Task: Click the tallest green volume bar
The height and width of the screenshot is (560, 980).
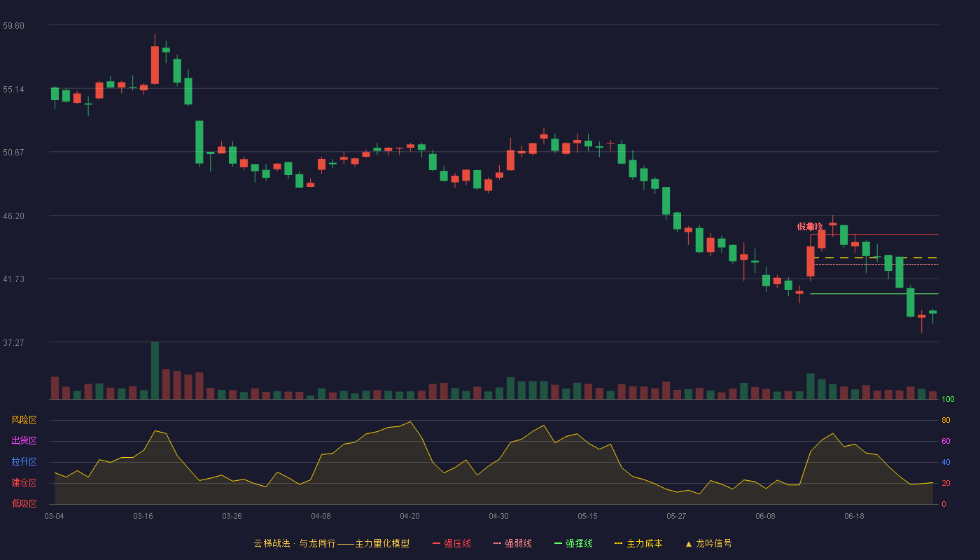Action: point(155,370)
